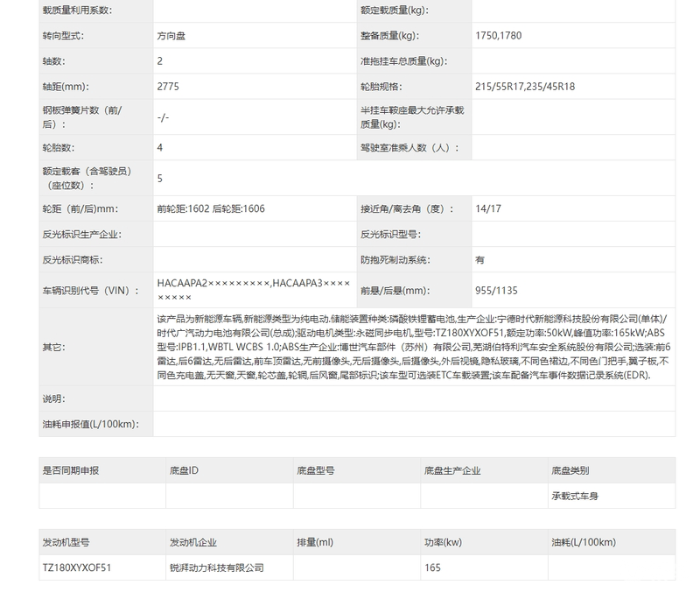
Task: Click the tire count value 4
Action: pos(160,148)
